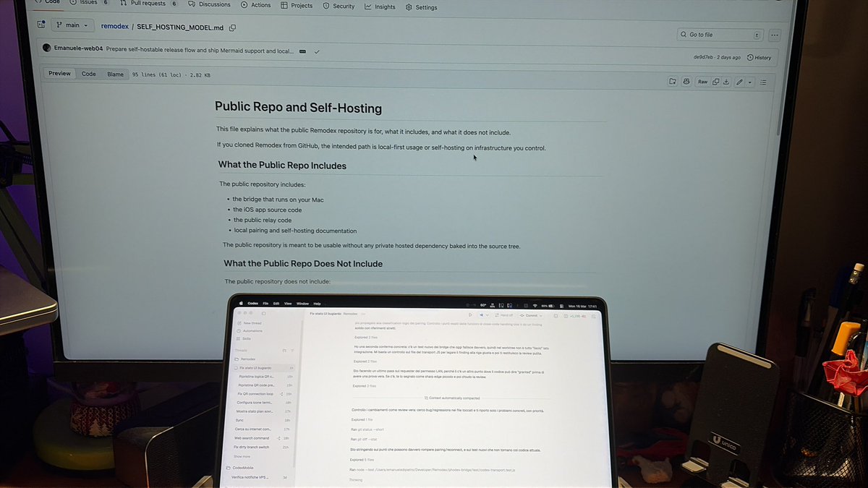
Task: Copy the raw file contents
Action: pyautogui.click(x=716, y=82)
